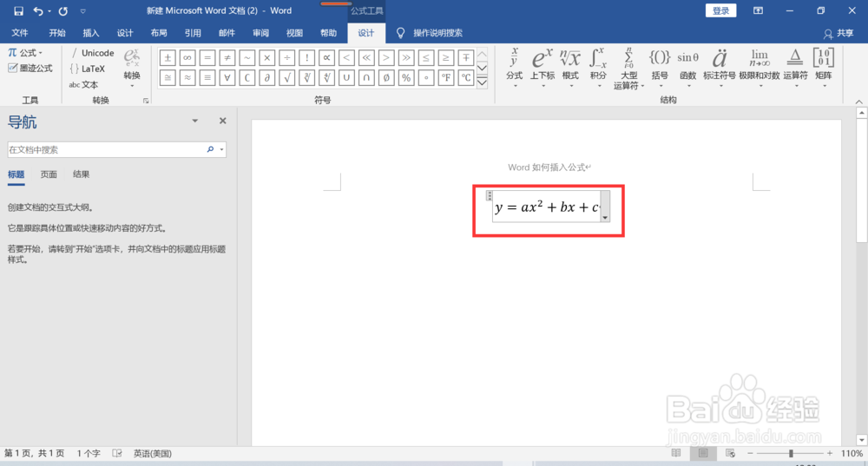Click zoom in plus button
Screen dimensions: 868x466
(830, 453)
